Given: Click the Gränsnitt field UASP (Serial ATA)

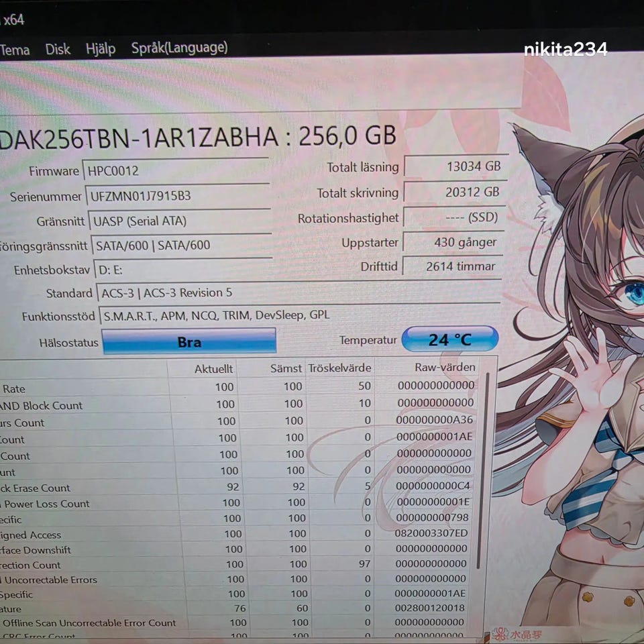Looking at the screenshot, I should (x=180, y=221).
